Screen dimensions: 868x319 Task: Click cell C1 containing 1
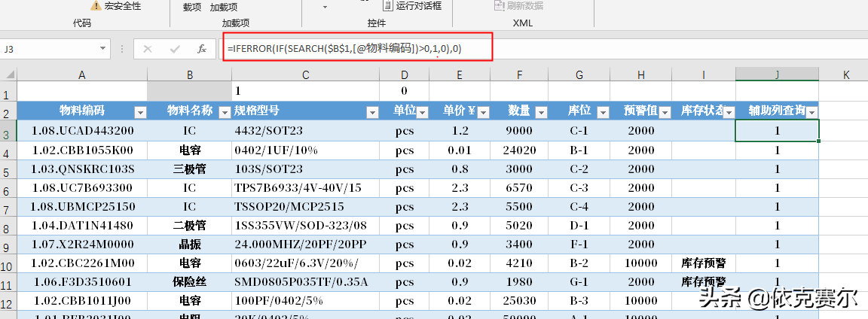(x=306, y=91)
